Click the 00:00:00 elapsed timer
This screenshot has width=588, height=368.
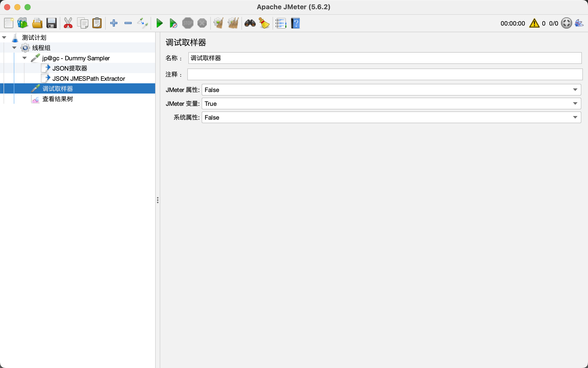[513, 23]
